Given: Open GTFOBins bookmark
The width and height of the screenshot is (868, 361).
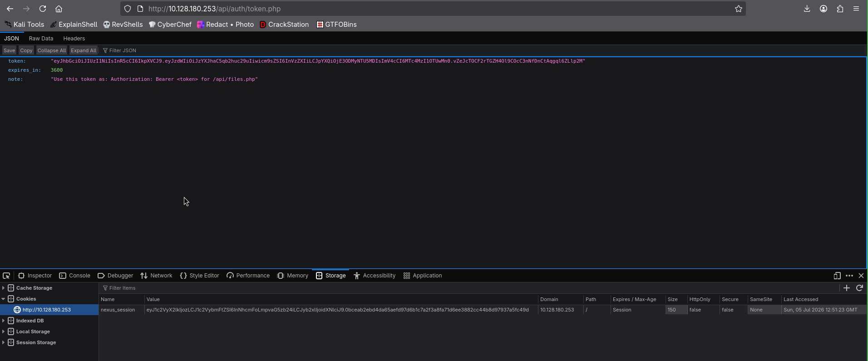Looking at the screenshot, I should [x=337, y=25].
